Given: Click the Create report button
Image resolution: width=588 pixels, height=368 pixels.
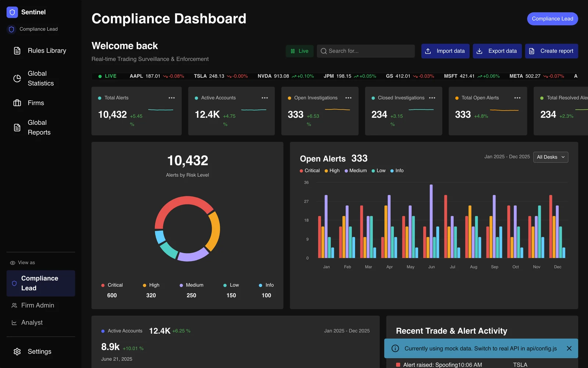Looking at the screenshot, I should point(551,51).
